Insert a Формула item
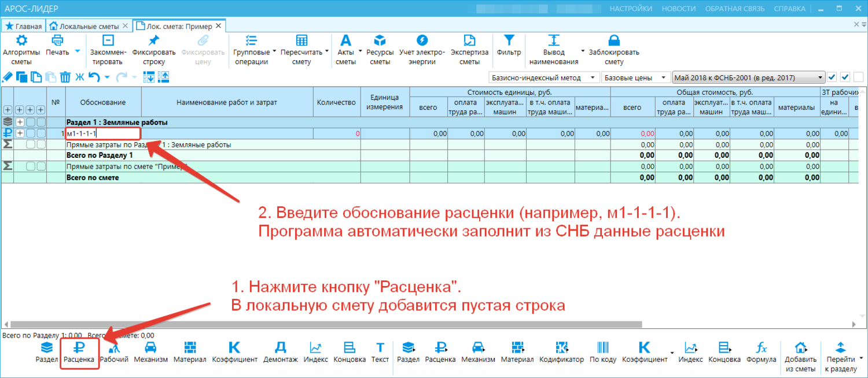The height and width of the screenshot is (378, 868). tap(762, 353)
